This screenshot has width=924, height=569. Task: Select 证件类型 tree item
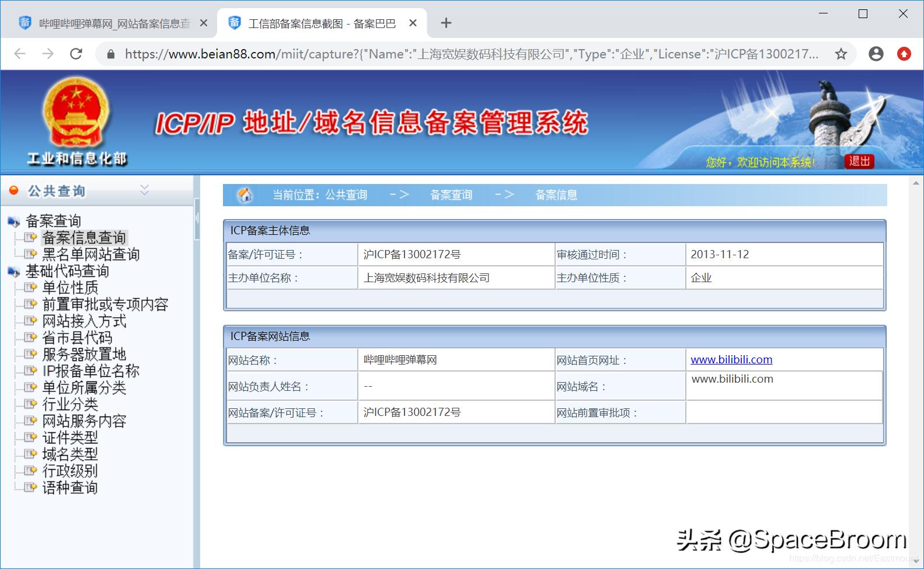pyautogui.click(x=70, y=438)
